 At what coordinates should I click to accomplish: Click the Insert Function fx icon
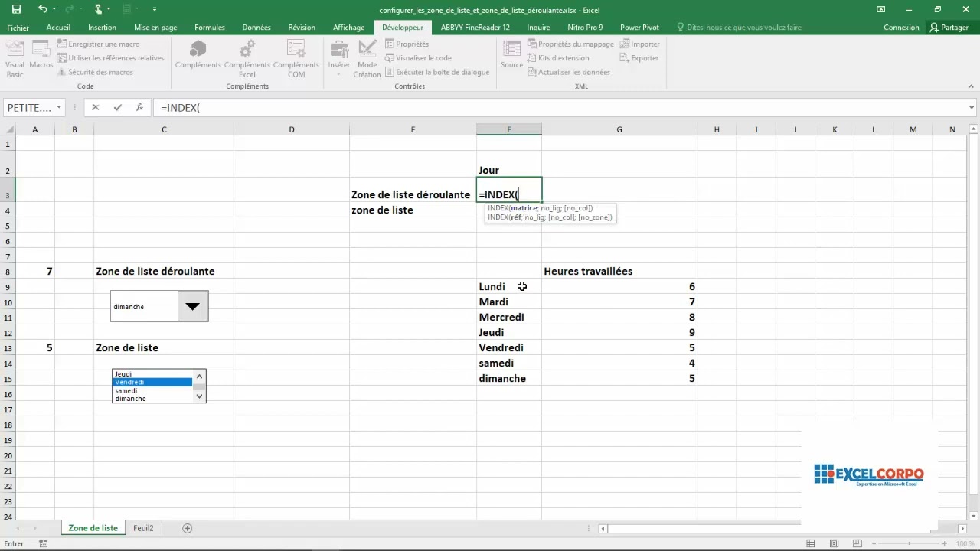tap(139, 108)
